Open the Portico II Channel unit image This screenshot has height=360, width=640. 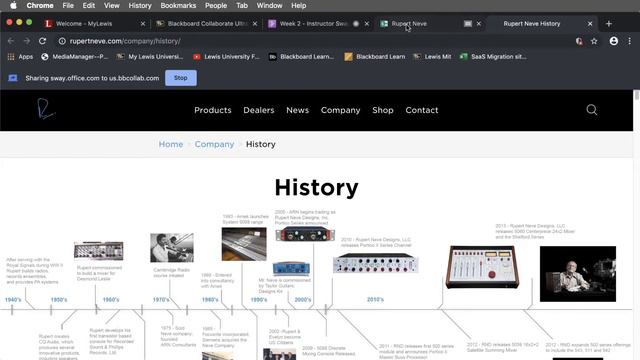376,263
